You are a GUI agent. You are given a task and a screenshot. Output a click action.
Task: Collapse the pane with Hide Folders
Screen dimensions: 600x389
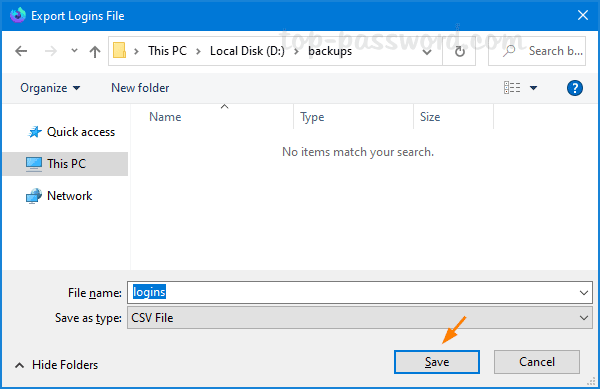(57, 365)
